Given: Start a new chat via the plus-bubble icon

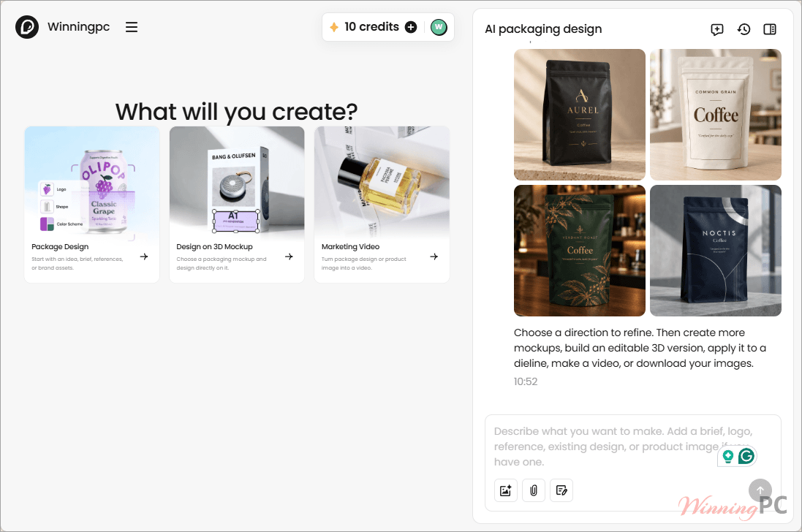Looking at the screenshot, I should point(717,29).
